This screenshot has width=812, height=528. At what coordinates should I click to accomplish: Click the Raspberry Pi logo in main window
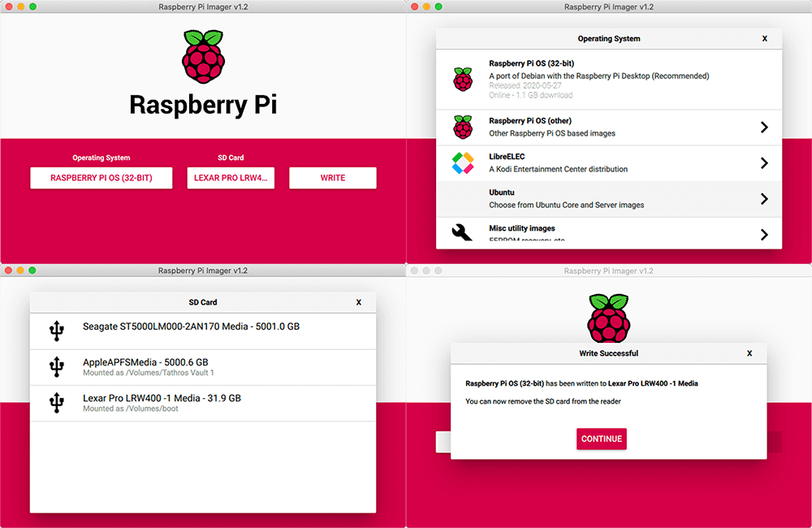203,57
